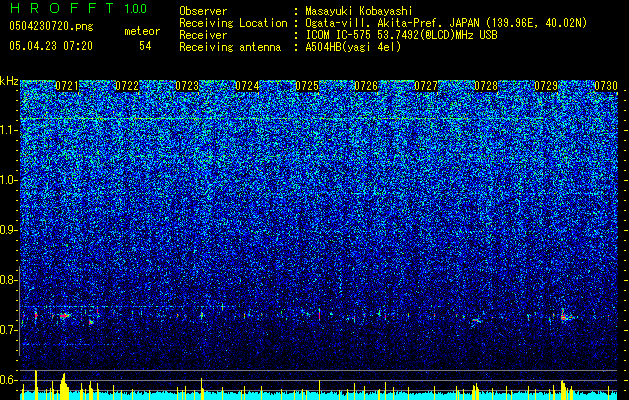The image size is (629, 400).
Task: Click the 0721 time marker
Action: 67,86
